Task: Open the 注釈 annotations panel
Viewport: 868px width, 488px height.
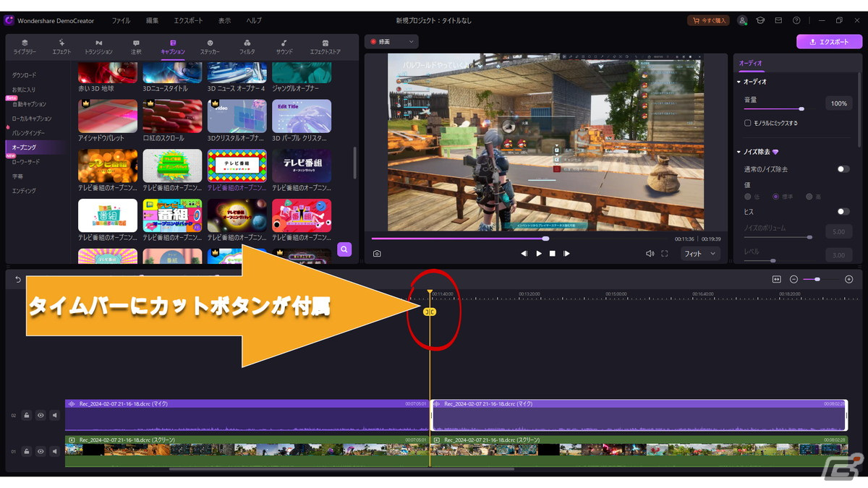Action: 136,47
